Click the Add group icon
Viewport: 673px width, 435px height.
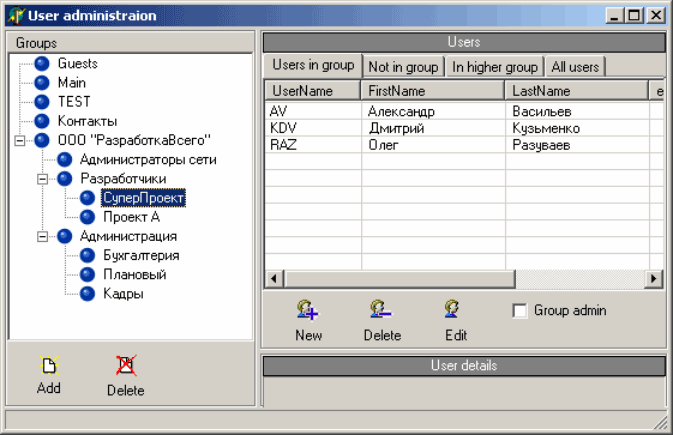(49, 366)
